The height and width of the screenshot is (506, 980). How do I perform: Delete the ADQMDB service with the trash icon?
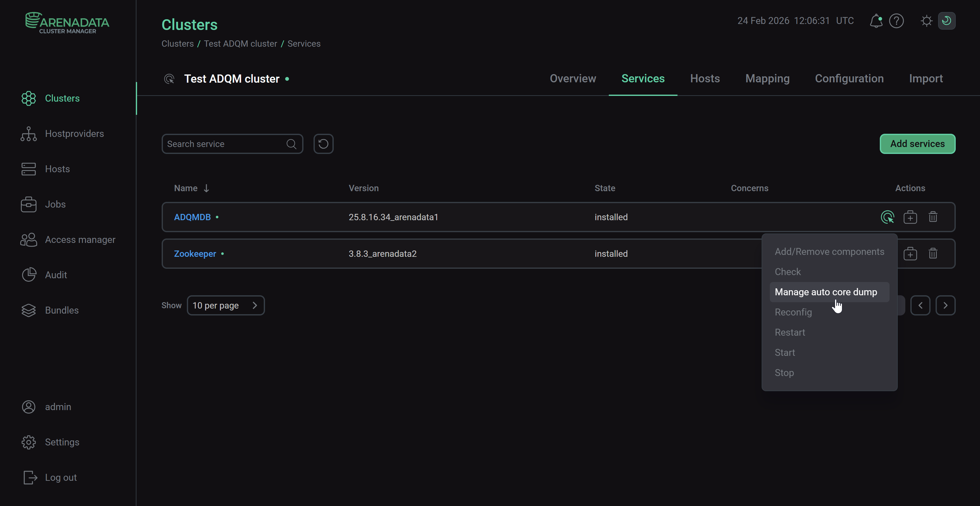point(933,217)
